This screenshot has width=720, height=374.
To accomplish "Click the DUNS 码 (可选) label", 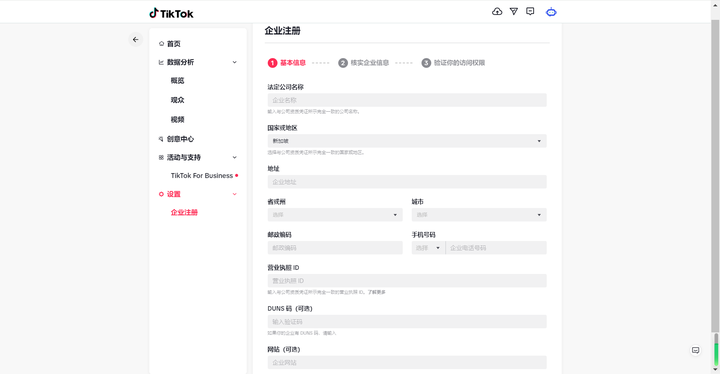I will (290, 309).
